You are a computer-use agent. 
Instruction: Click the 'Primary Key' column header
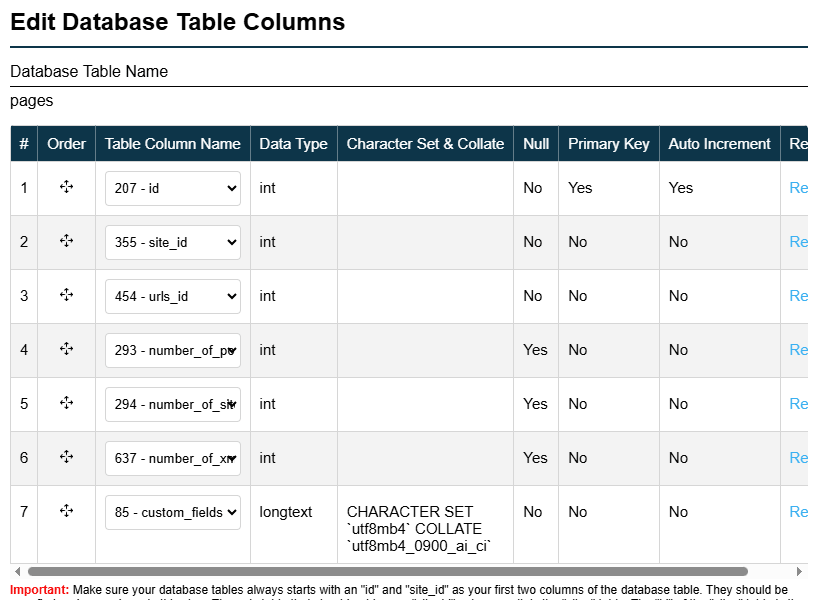tap(609, 143)
